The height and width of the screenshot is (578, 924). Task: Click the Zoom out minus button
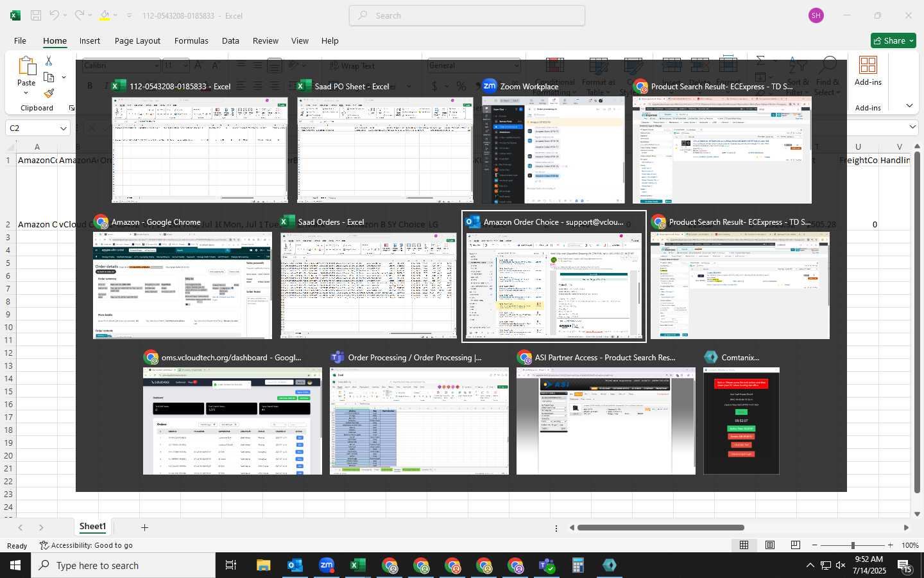click(814, 545)
